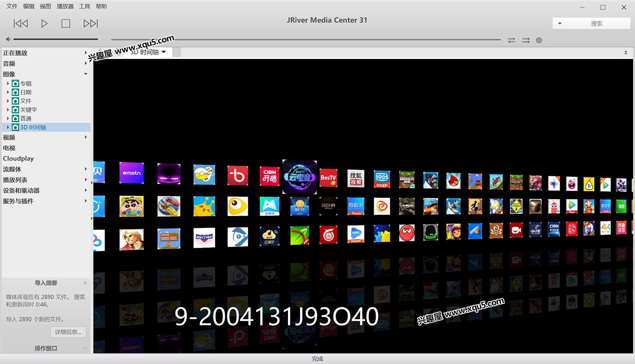Viewport: 635px width, 364px height.
Task: Select the Red Ball face thumbnail
Action: point(407,233)
